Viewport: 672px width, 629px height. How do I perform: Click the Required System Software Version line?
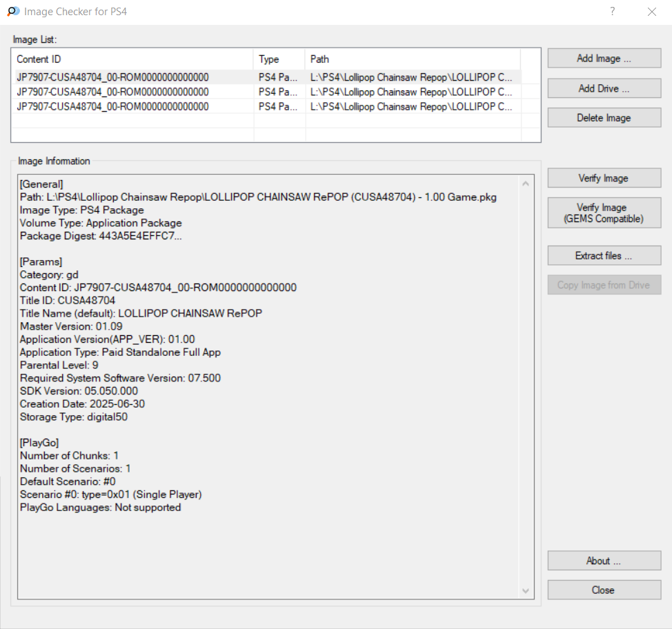point(121,379)
